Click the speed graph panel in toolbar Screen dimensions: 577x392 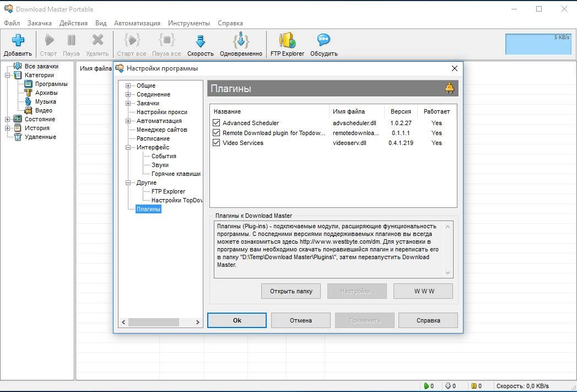pos(538,44)
